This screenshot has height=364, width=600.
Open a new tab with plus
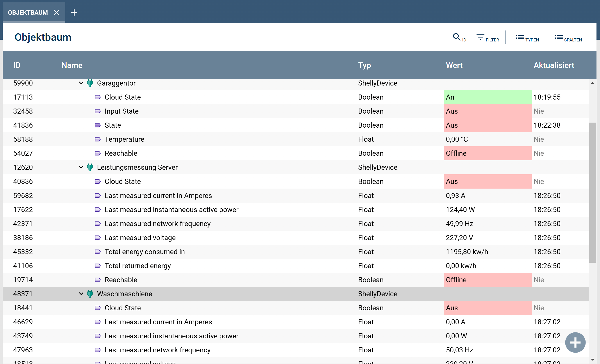coord(74,12)
